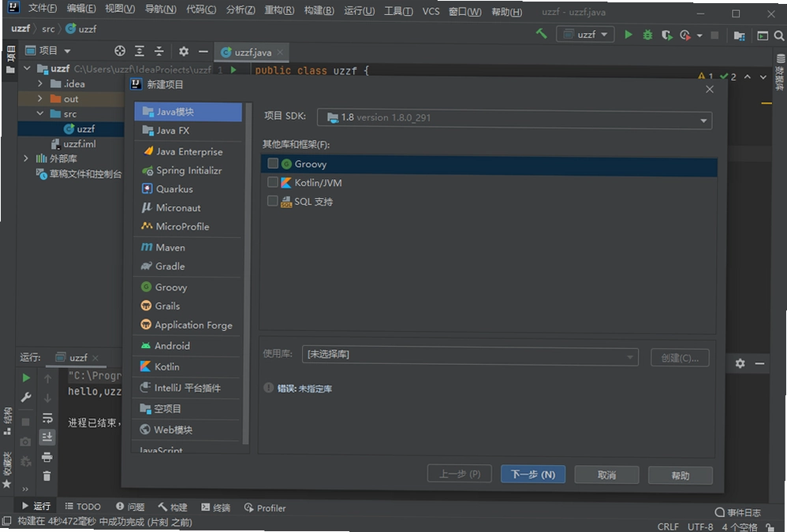Open Run panel gear settings on the right

(x=740, y=363)
